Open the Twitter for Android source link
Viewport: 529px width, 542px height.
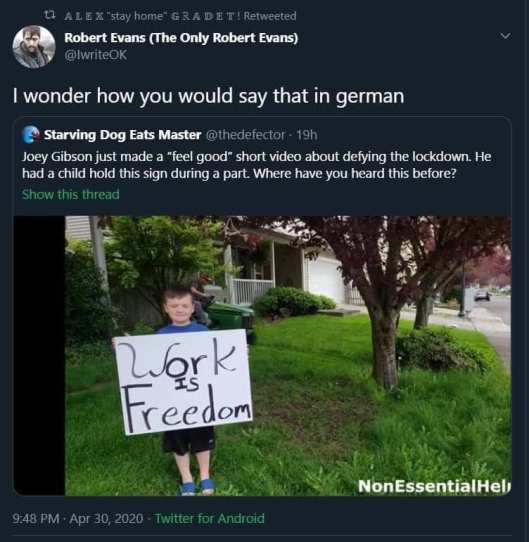coord(209,518)
